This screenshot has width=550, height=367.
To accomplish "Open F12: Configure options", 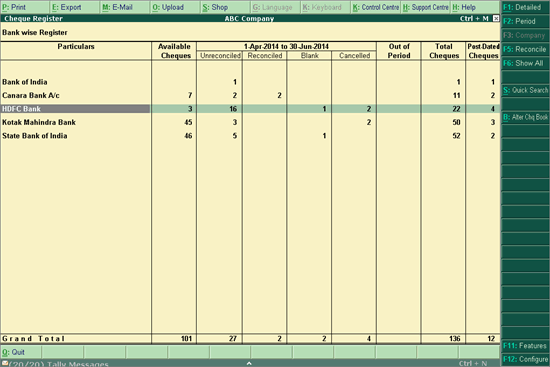I will pyautogui.click(x=525, y=359).
